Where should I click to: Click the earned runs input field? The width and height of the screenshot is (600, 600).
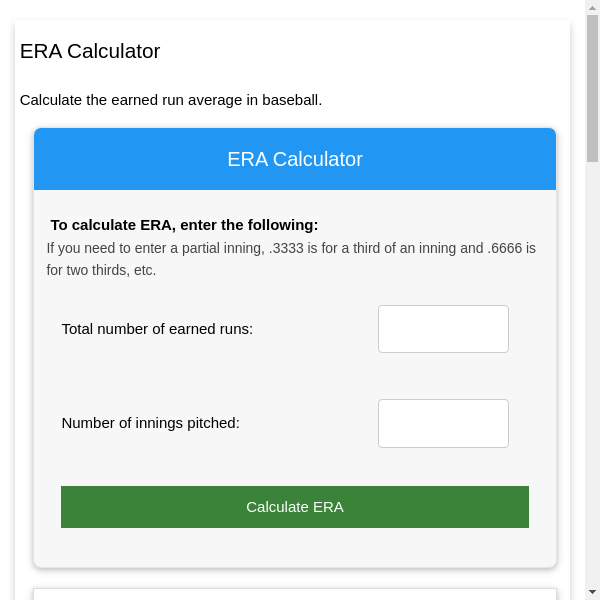[443, 329]
